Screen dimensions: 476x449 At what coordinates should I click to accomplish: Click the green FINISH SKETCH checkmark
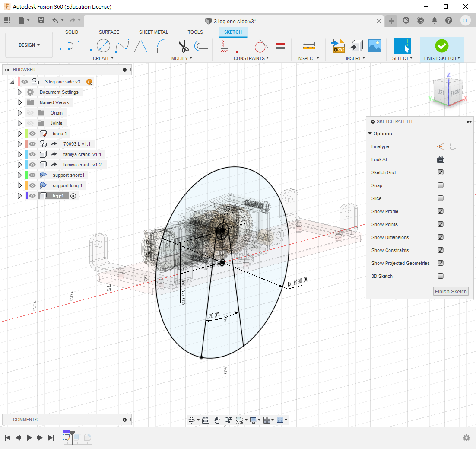pyautogui.click(x=441, y=45)
